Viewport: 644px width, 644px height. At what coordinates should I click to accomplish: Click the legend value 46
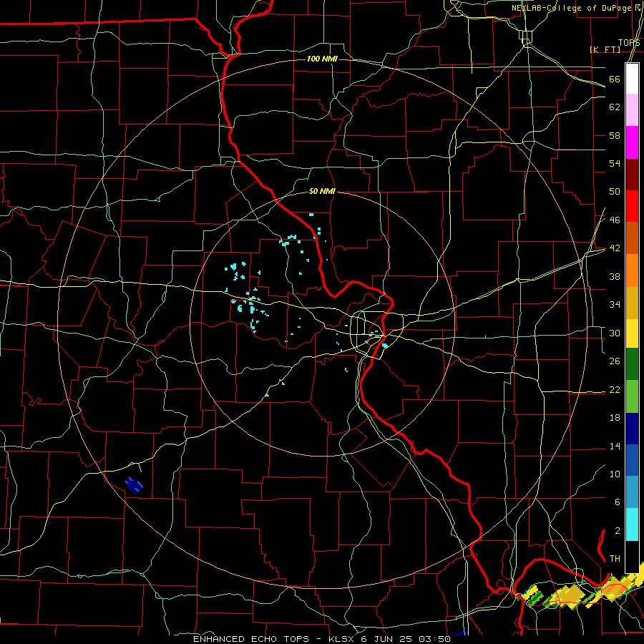click(615, 220)
